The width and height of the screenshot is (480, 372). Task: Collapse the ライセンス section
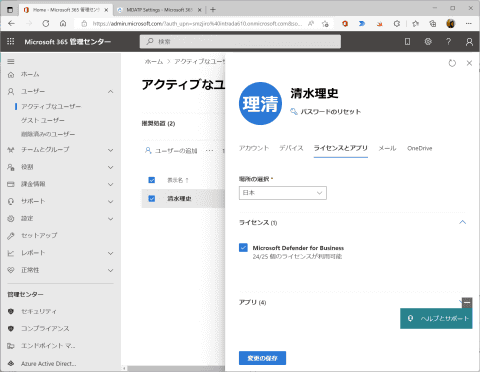[x=462, y=222]
